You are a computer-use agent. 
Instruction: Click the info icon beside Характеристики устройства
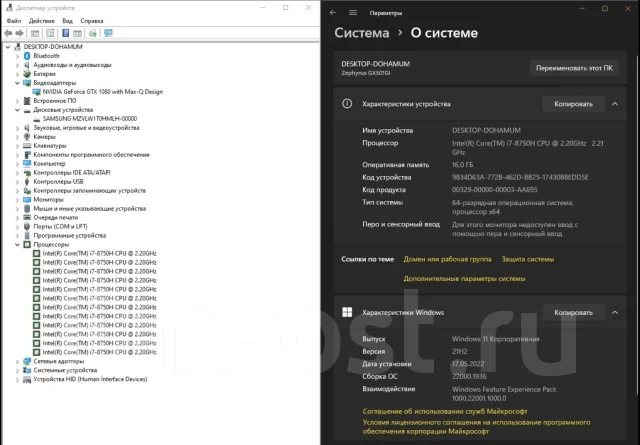pyautogui.click(x=347, y=104)
